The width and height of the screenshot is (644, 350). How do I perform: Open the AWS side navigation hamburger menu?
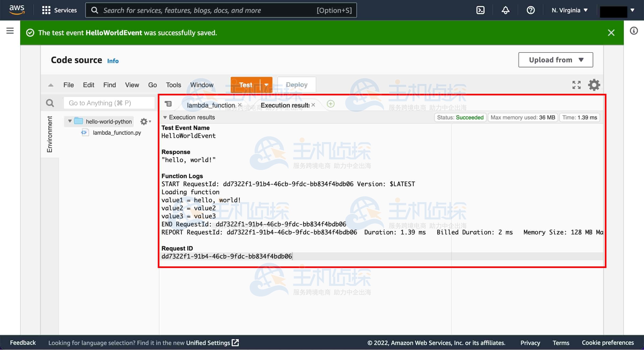pyautogui.click(x=10, y=31)
